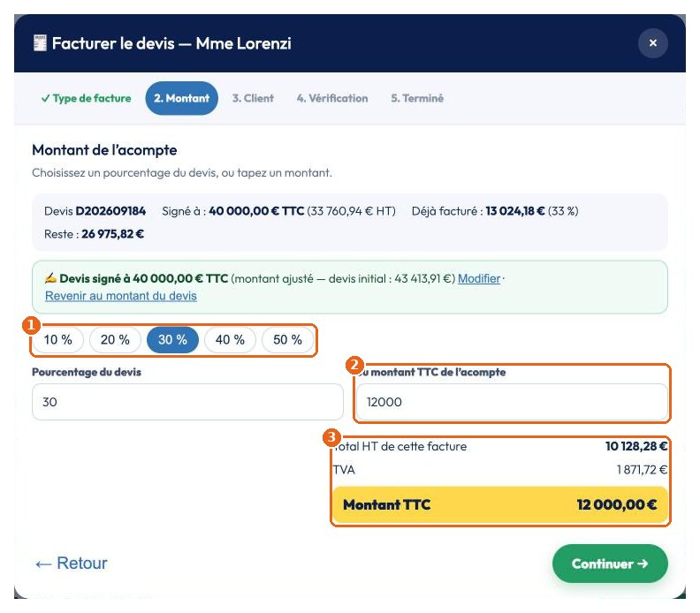
Task: Click the quote number D202609184
Action: click(110, 211)
